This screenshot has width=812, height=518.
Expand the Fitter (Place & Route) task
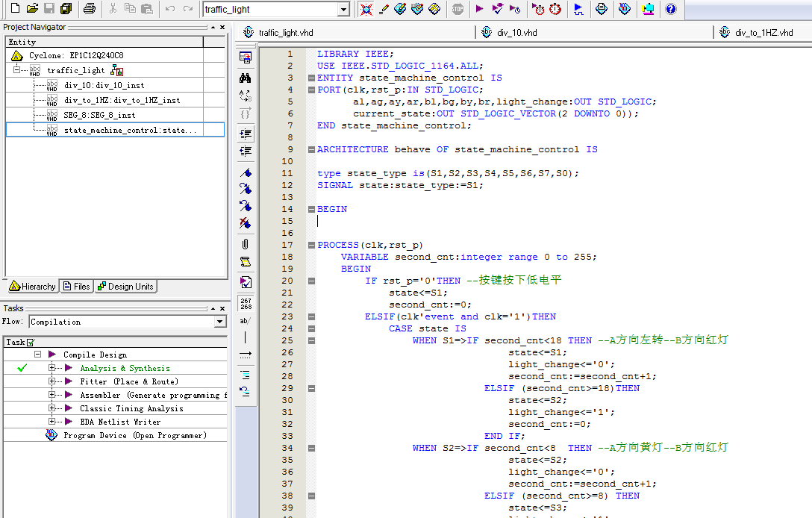pos(52,381)
